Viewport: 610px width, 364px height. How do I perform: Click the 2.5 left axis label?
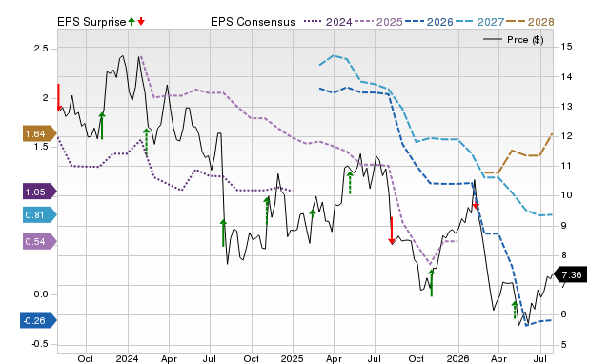click(x=41, y=49)
